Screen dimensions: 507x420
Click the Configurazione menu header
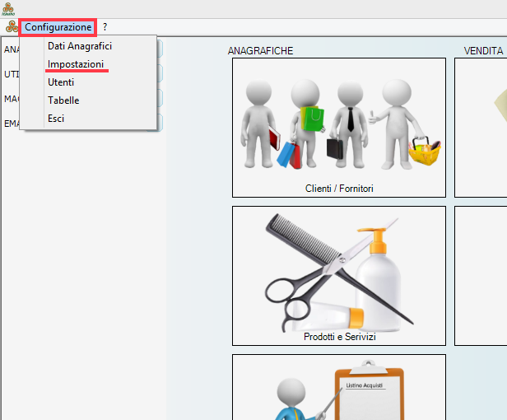pyautogui.click(x=58, y=27)
